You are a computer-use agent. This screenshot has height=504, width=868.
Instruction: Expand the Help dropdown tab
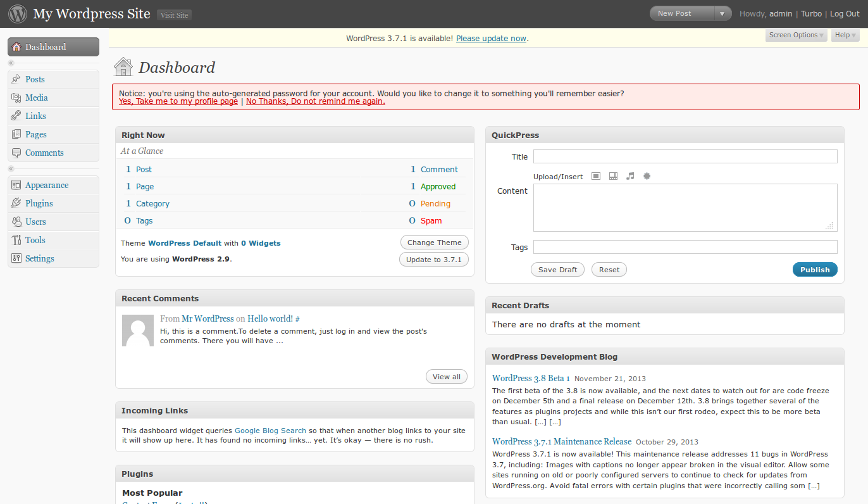pos(845,35)
